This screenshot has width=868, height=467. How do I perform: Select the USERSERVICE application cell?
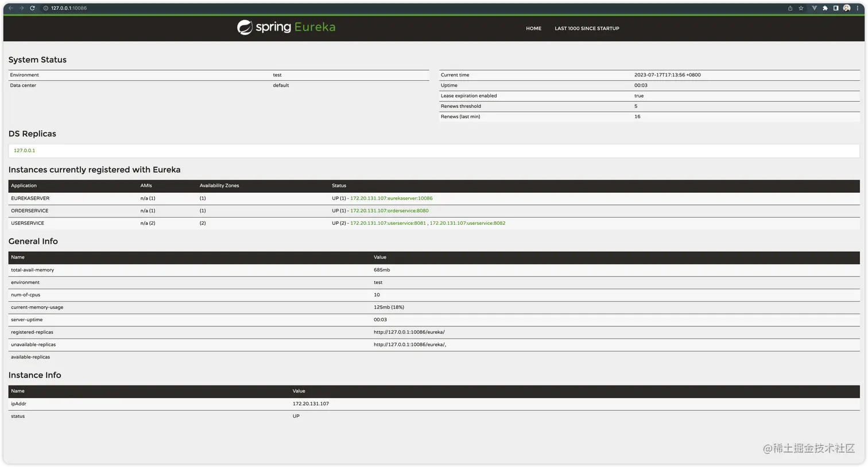pos(28,223)
